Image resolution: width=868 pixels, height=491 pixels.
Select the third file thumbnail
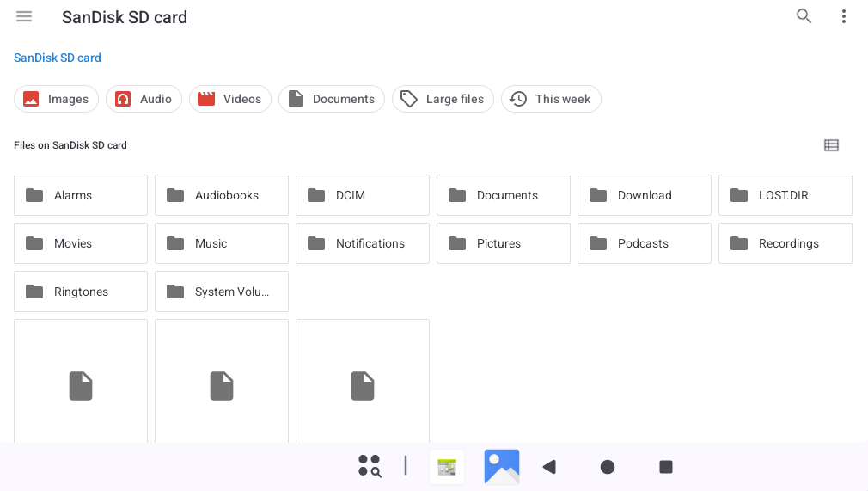pos(363,381)
